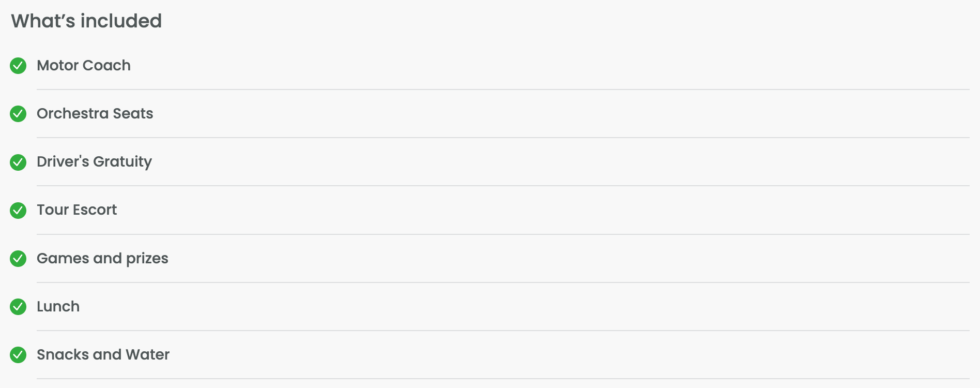The height and width of the screenshot is (388, 980).
Task: Click the green checkmark next to Lunch
Action: point(18,307)
